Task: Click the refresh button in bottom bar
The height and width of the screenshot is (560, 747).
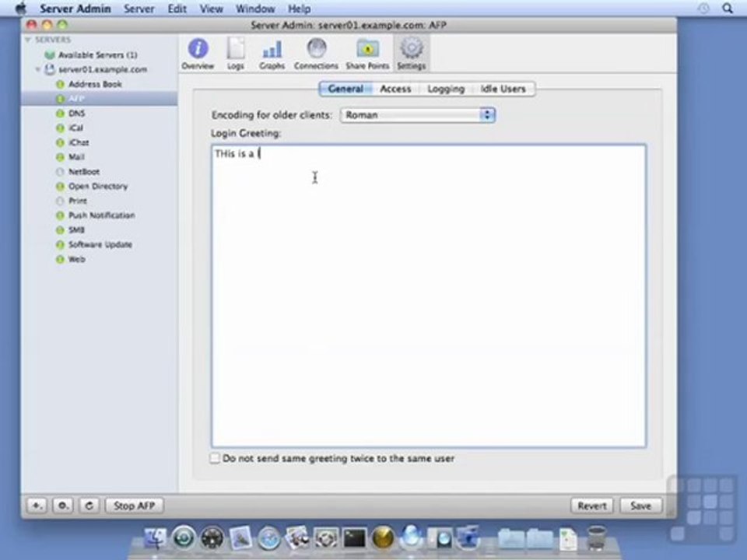Action: click(89, 506)
